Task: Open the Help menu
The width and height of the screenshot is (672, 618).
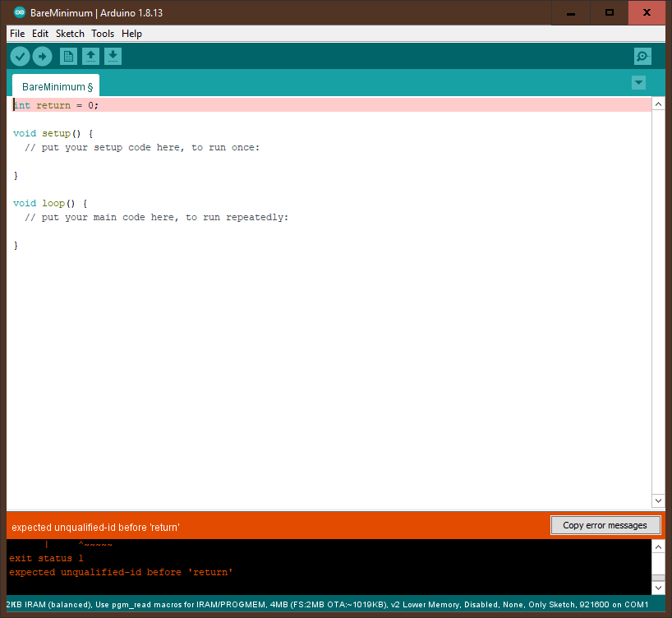Action: pyautogui.click(x=131, y=34)
